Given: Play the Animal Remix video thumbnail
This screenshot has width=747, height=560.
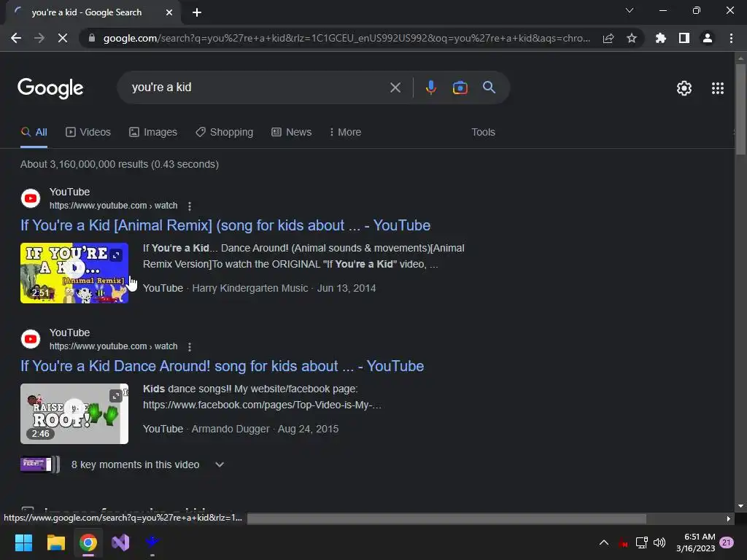Looking at the screenshot, I should pyautogui.click(x=74, y=273).
